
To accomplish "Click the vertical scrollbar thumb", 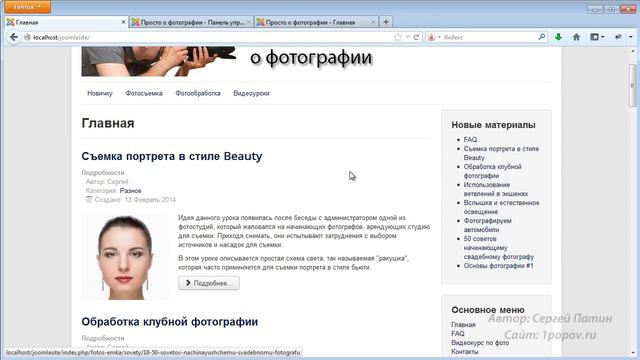I will (x=633, y=85).
